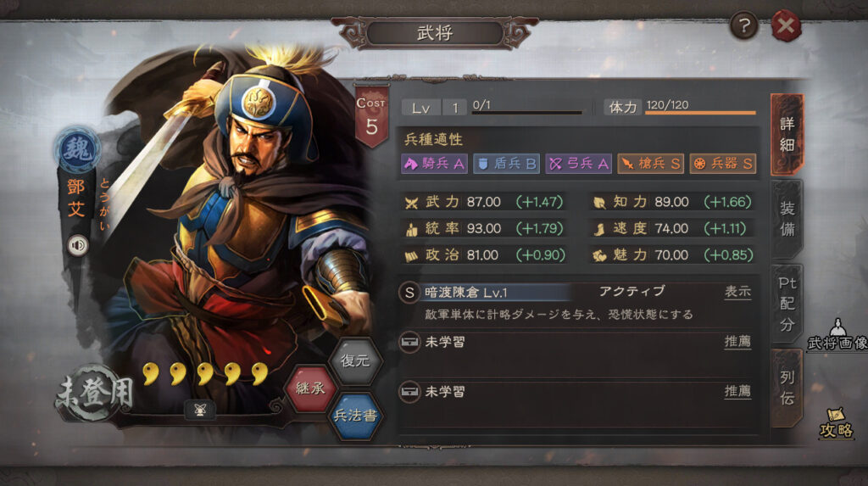Screen dimensions: 868x486
Task: Open 攻略 guide scroll icon
Action: 836,423
